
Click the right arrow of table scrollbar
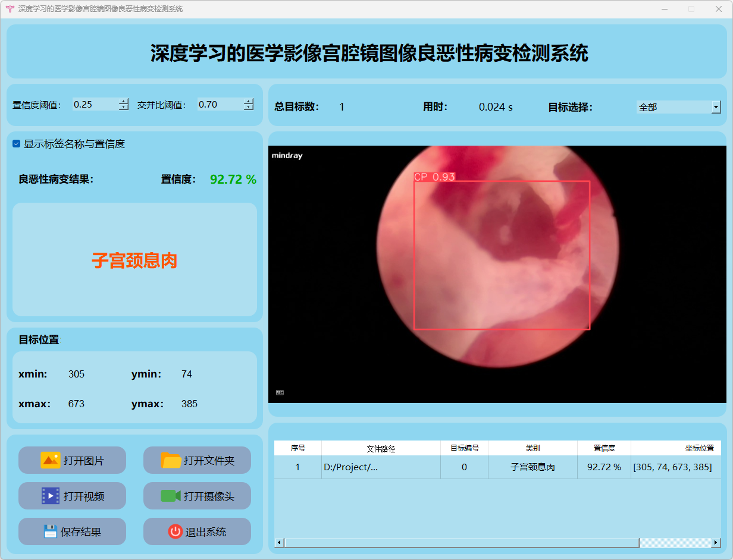click(x=716, y=543)
